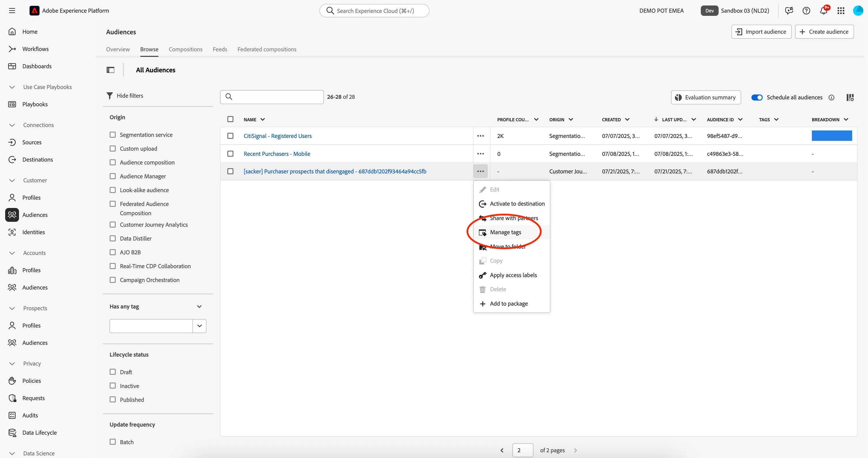Check the Published lifecycle status filter
The image size is (868, 458).
[113, 400]
